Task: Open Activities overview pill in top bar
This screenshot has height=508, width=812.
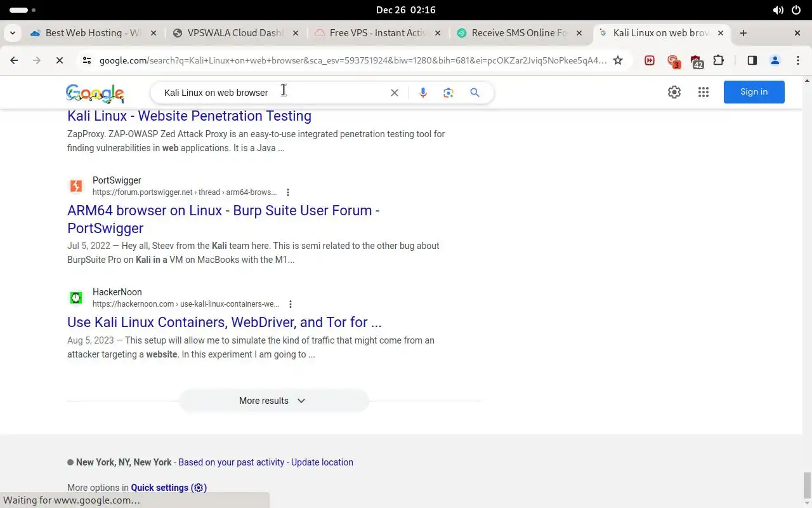Action: point(22,10)
